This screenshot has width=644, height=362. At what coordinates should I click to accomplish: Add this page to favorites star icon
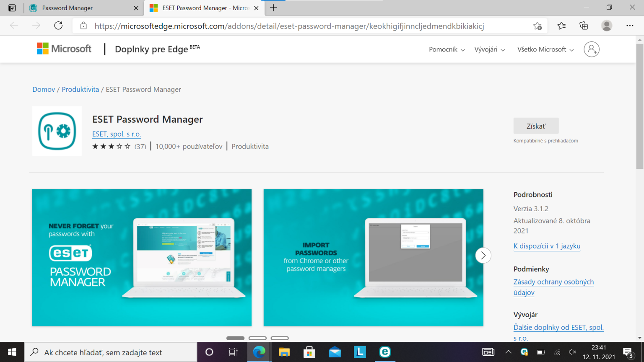538,26
